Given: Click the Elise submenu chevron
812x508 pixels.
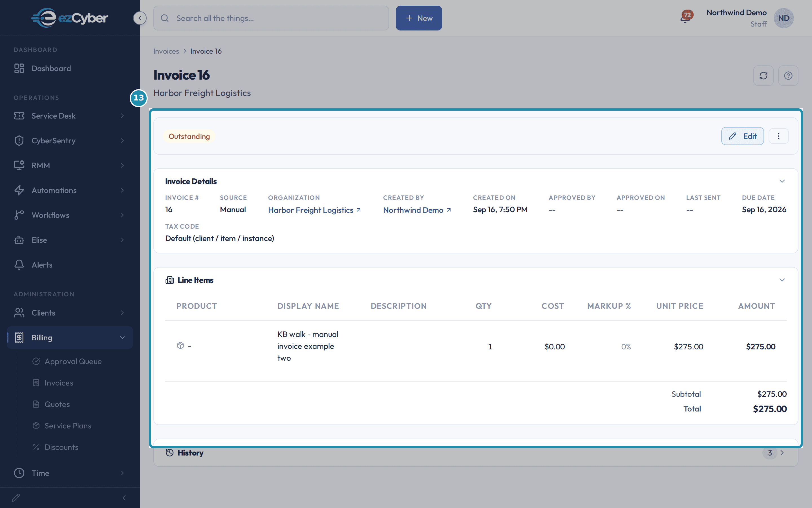Looking at the screenshot, I should pyautogui.click(x=122, y=240).
